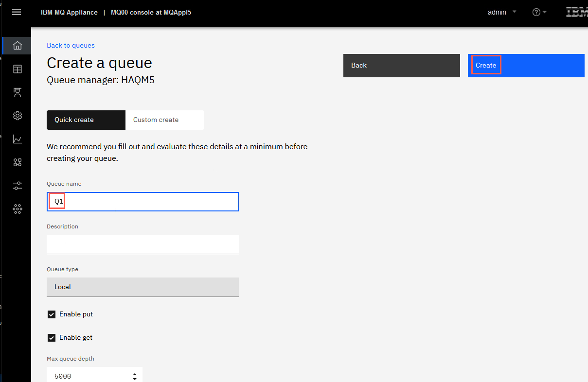Toggle the Enable get checkbox
The width and height of the screenshot is (588, 382).
[52, 338]
